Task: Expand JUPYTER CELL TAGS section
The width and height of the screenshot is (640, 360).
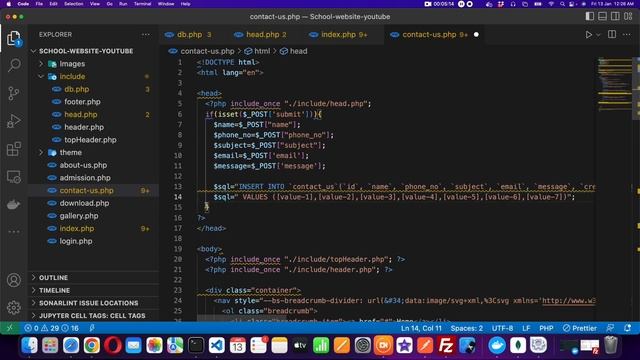Action: coord(92,316)
